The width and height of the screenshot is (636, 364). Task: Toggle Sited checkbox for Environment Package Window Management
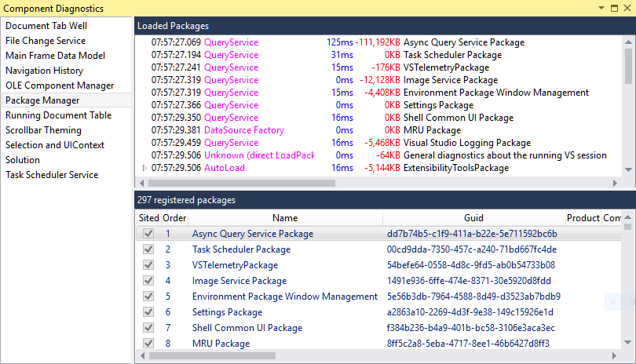click(x=148, y=297)
